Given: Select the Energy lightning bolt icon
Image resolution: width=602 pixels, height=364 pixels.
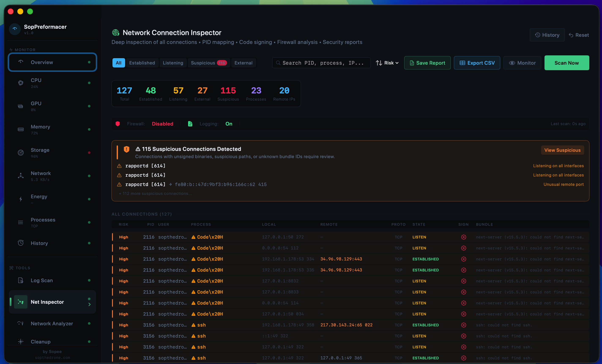Looking at the screenshot, I should (21, 199).
